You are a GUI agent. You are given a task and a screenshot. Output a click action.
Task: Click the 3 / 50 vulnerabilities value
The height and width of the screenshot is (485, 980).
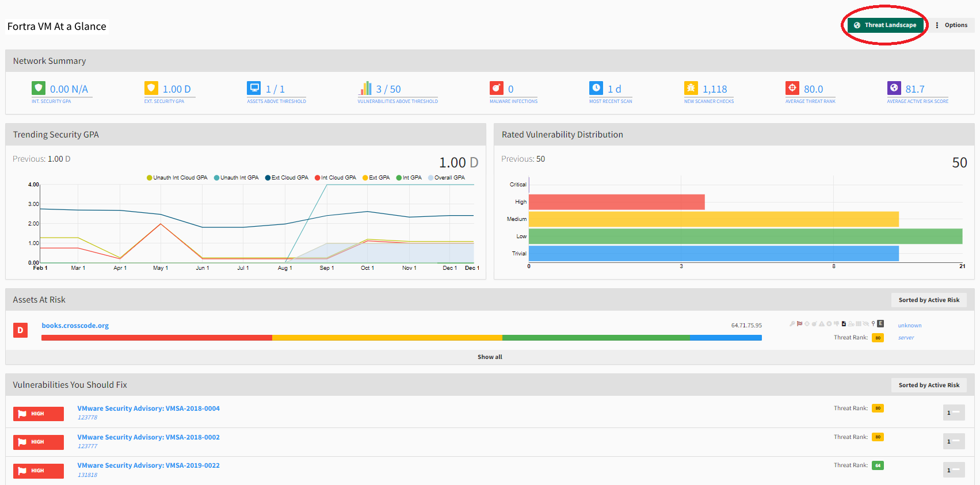pyautogui.click(x=388, y=89)
